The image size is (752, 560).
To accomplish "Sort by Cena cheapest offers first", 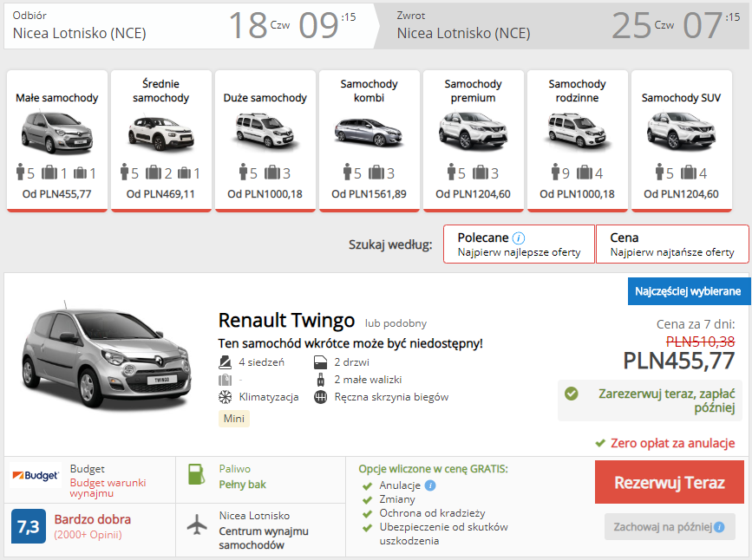I will pos(672,244).
